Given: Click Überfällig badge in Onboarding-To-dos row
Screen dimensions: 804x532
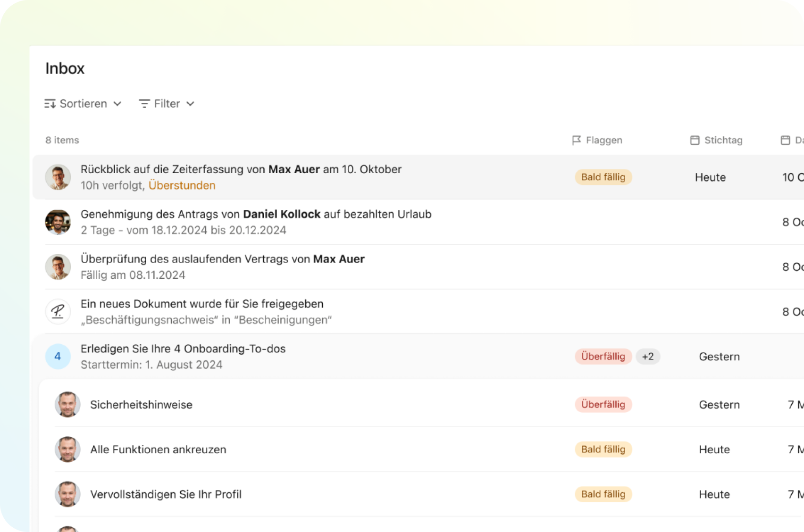Looking at the screenshot, I should pyautogui.click(x=603, y=357).
